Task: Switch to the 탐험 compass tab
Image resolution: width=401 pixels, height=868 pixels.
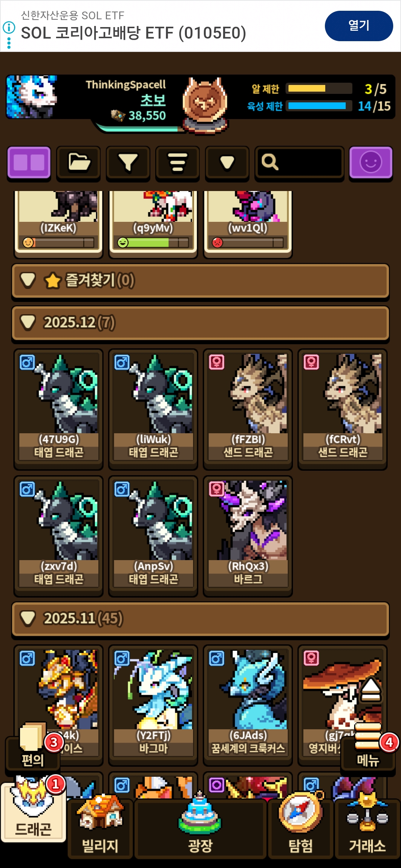Action: tap(300, 828)
